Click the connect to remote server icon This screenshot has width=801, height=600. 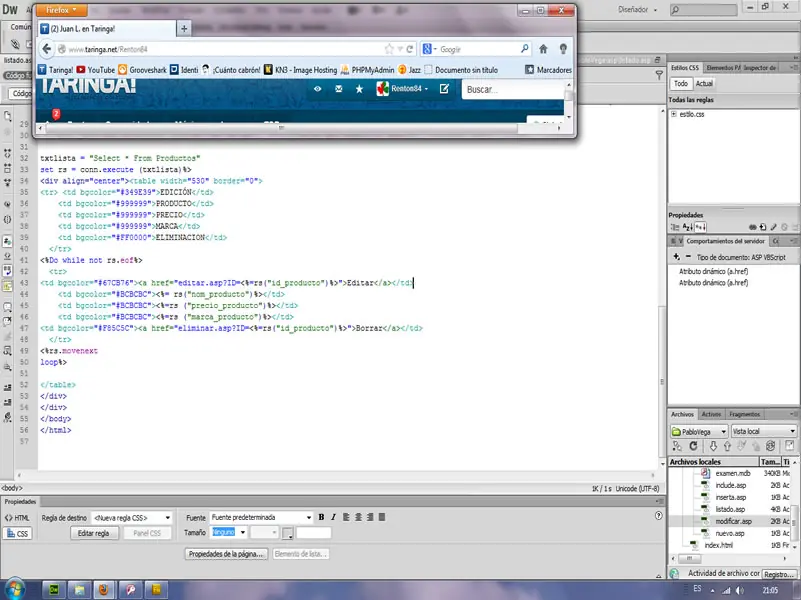675,446
